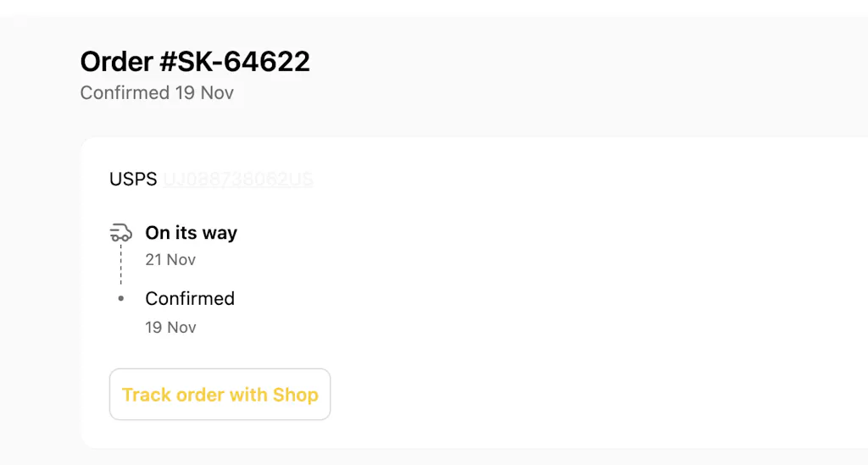Click the delivery truck shipping icon
The image size is (868, 465).
coord(120,233)
